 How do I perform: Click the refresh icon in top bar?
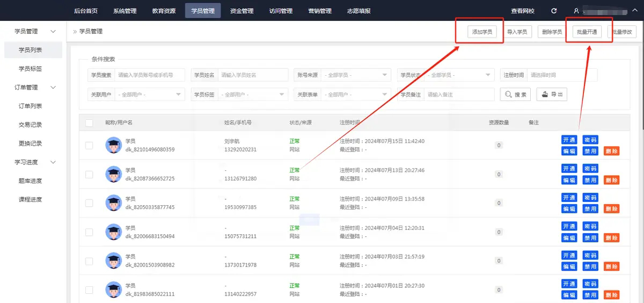554,11
